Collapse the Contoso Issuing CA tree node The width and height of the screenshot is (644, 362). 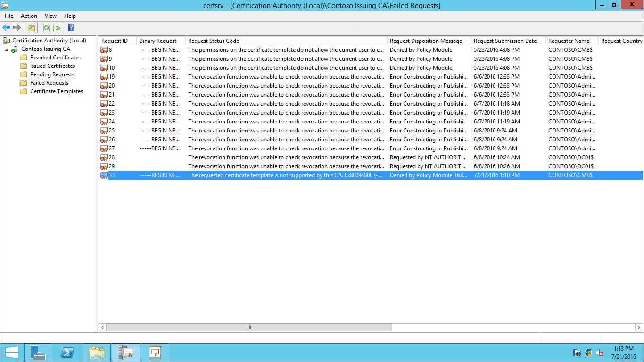pyautogui.click(x=7, y=49)
